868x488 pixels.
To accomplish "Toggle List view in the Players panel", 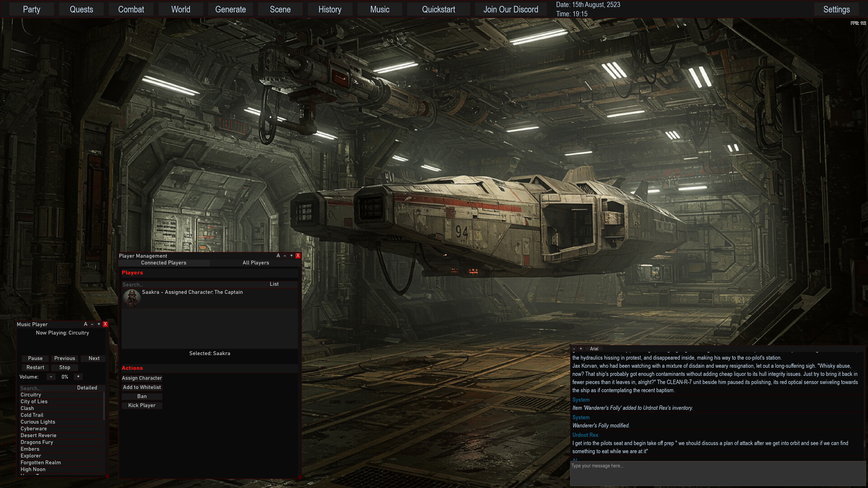I will tap(274, 284).
